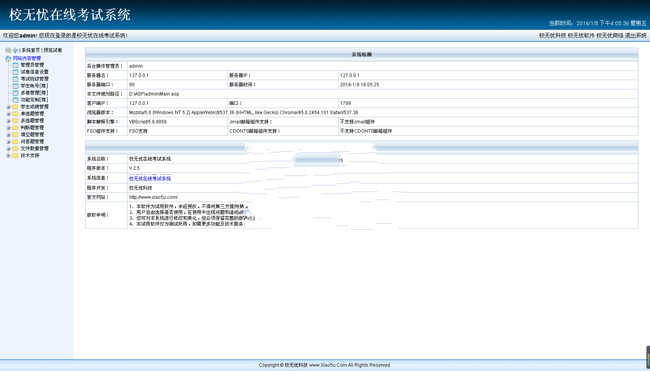Expand the 多选题管理 tree node
The width and height of the screenshot is (650, 371).
click(8, 121)
